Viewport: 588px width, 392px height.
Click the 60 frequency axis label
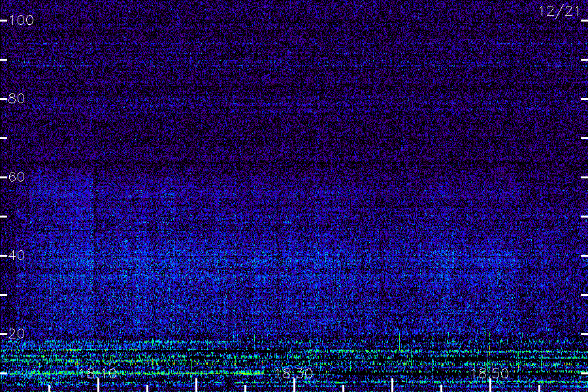pos(17,176)
